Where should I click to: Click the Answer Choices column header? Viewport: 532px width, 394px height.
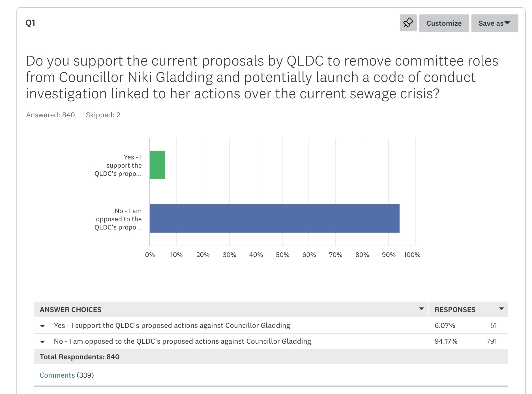point(70,309)
